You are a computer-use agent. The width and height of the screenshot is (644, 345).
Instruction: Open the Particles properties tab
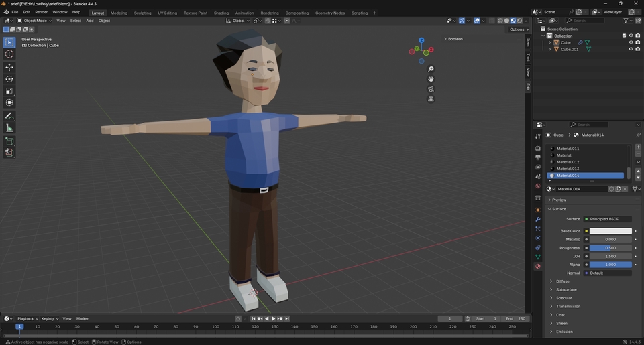click(x=537, y=229)
